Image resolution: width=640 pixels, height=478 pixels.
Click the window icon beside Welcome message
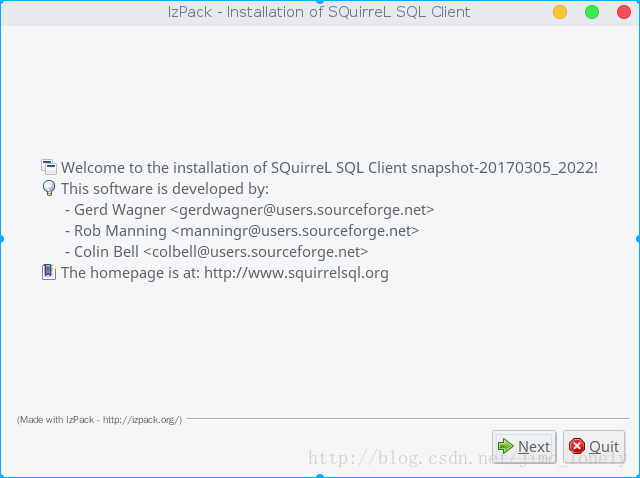tap(49, 167)
